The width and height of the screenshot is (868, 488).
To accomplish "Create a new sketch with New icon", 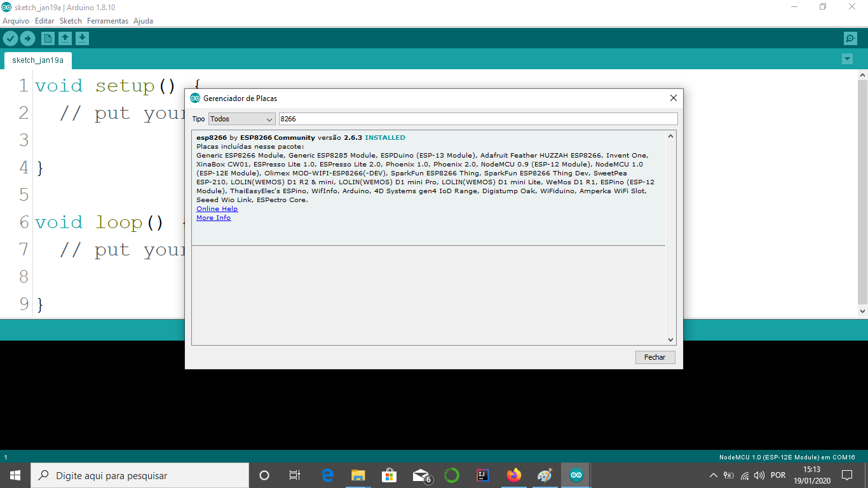I will coord(48,39).
